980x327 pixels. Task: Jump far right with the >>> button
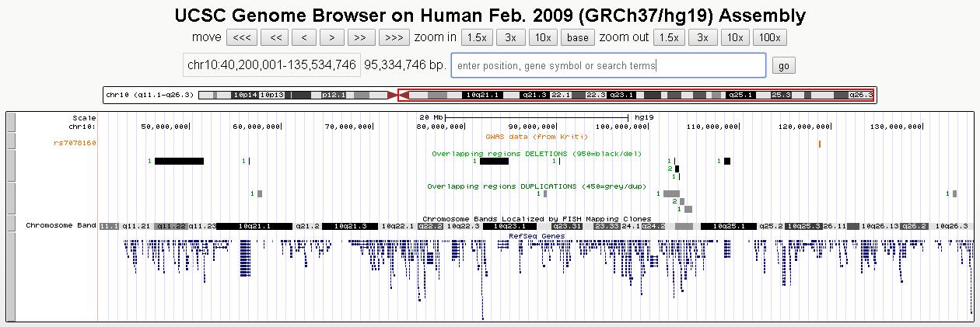pyautogui.click(x=394, y=37)
